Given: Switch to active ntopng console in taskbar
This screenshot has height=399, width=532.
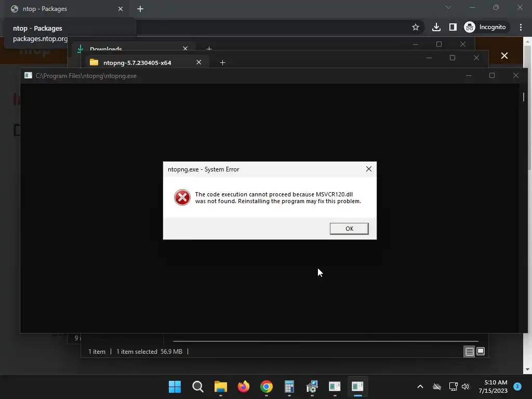Looking at the screenshot, I should pos(357,387).
